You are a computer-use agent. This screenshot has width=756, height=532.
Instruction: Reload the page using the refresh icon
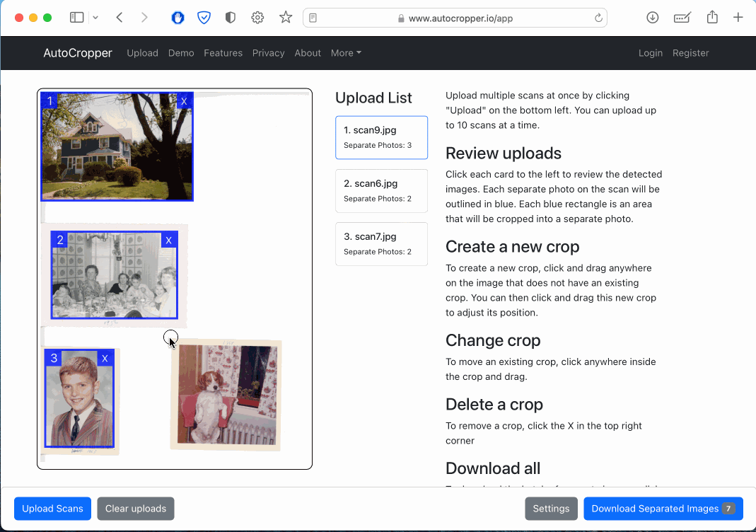(598, 17)
